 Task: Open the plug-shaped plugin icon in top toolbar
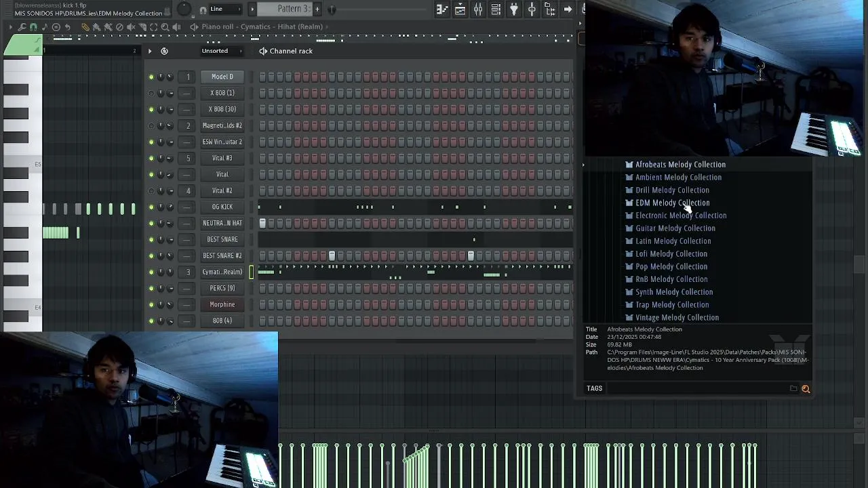514,9
